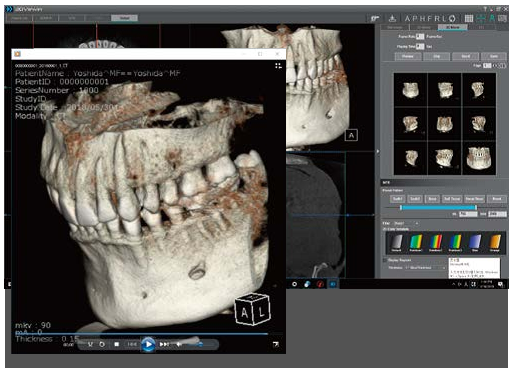Set right view with R button
512x371 pixels.
pos(437,18)
